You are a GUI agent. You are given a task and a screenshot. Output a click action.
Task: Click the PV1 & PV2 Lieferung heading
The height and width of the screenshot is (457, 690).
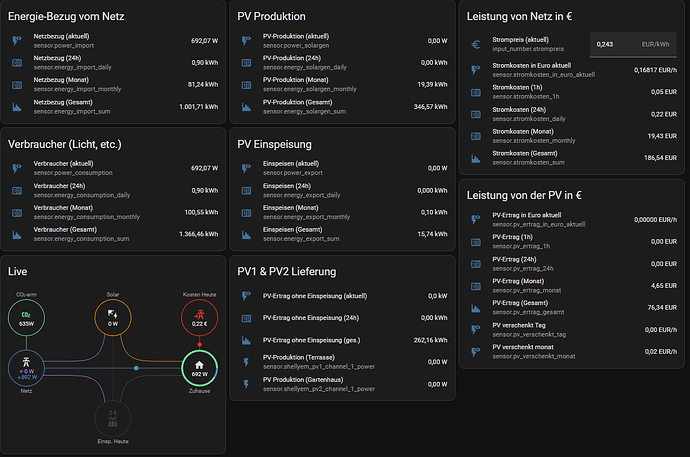click(286, 272)
